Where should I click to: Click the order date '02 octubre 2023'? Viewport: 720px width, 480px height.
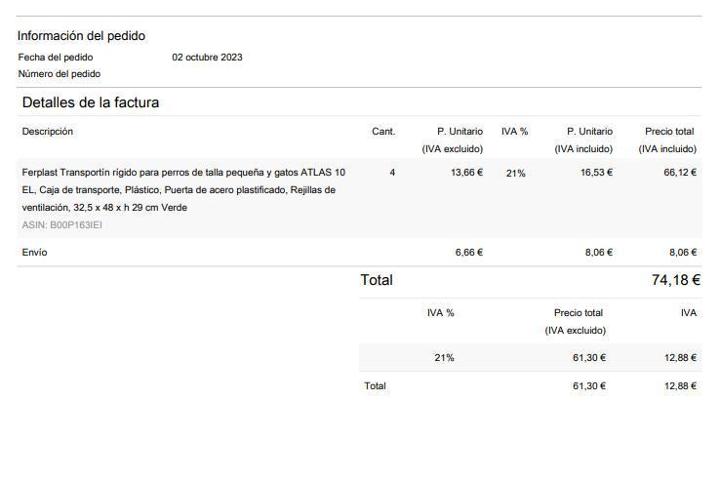click(207, 57)
